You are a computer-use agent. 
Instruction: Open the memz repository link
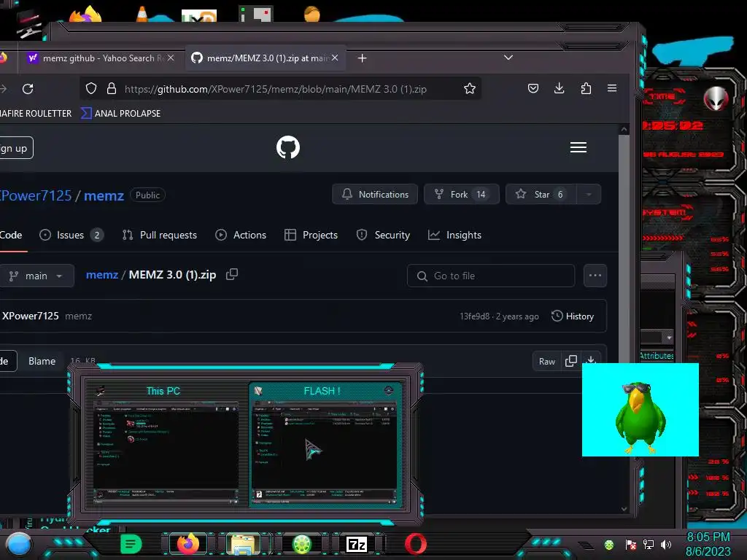(104, 195)
